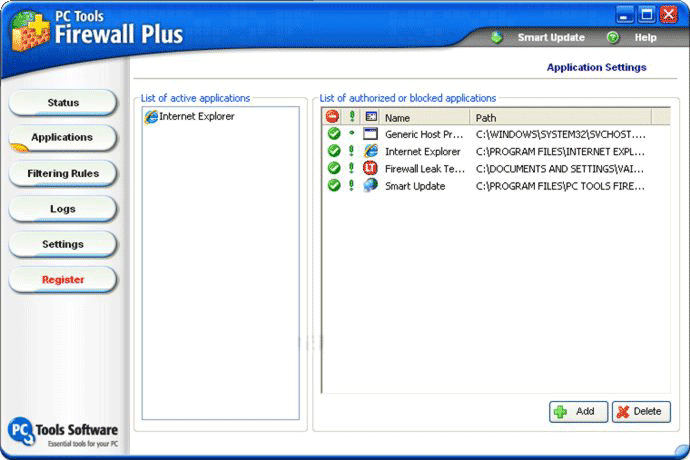Image resolution: width=690 pixels, height=460 pixels.
Task: Toggle green allow checkmark for Smart Update row
Action: (334, 185)
